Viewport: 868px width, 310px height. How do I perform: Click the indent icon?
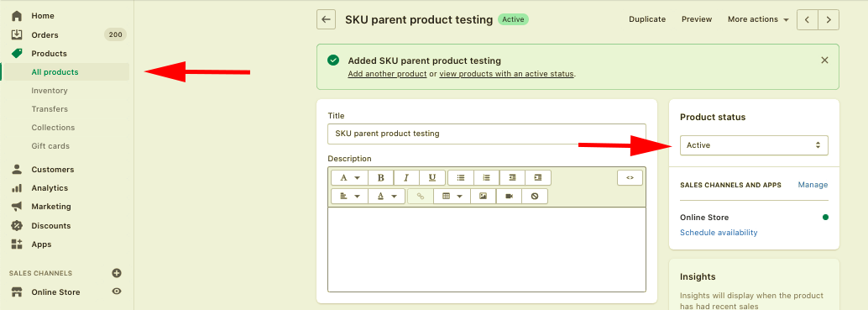pos(538,178)
